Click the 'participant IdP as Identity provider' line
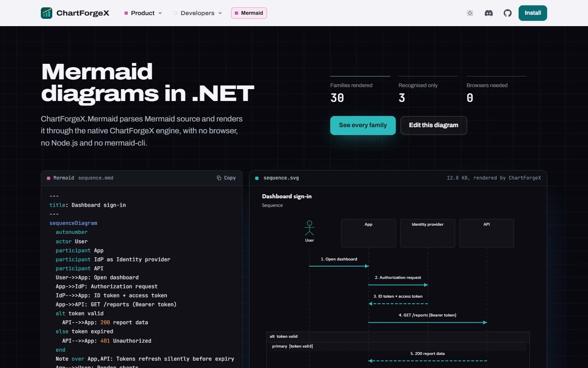The image size is (588, 368). coord(113,260)
